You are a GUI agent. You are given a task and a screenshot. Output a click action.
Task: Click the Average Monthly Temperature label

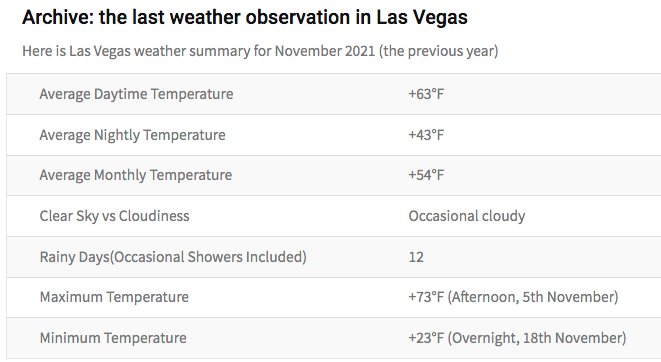click(136, 175)
